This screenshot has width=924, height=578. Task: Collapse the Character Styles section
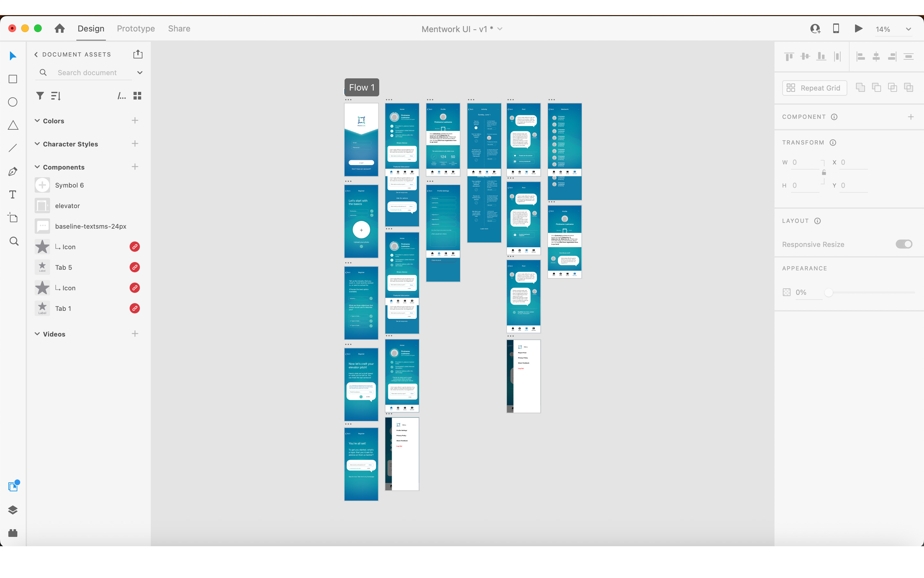[x=37, y=144]
